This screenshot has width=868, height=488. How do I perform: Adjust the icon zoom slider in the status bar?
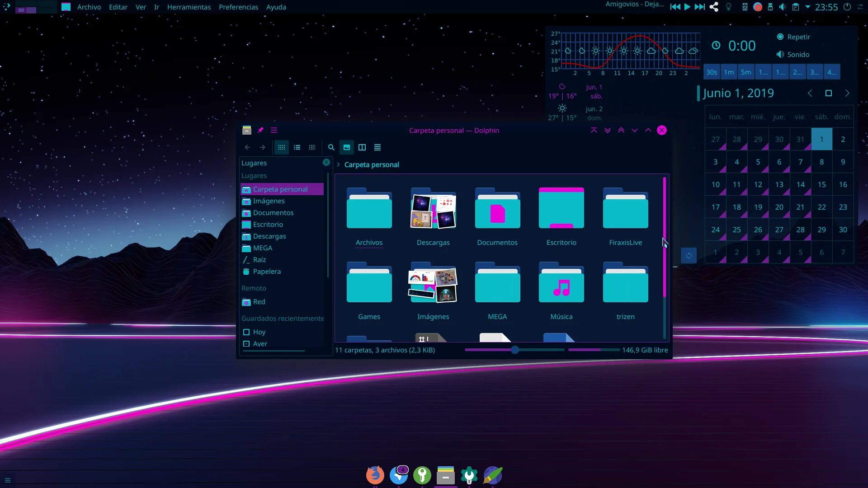(514, 350)
